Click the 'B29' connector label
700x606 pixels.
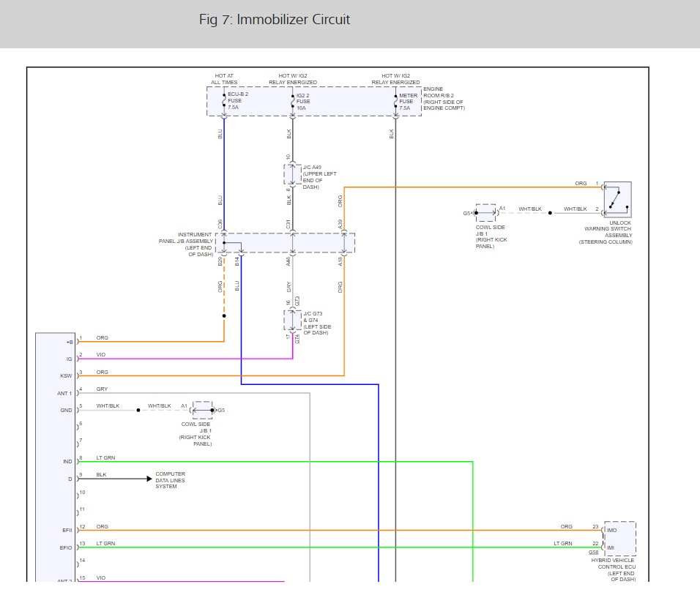(220, 261)
